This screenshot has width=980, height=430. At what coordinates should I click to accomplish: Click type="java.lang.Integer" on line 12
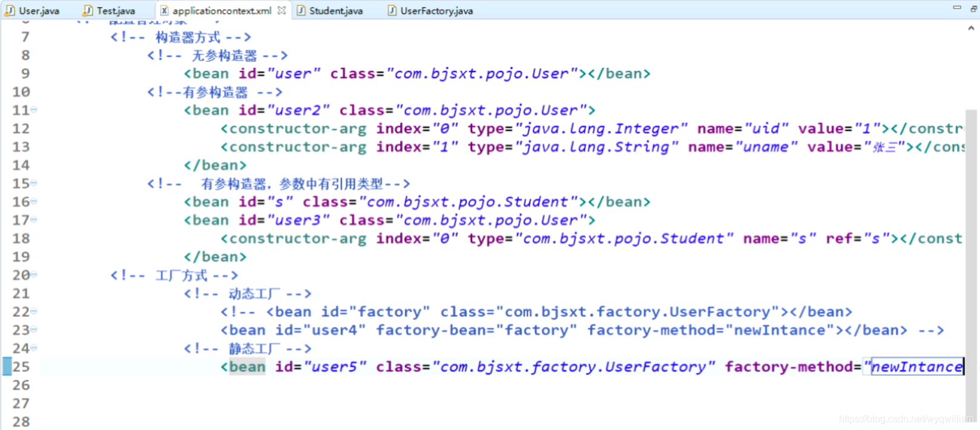click(x=577, y=128)
